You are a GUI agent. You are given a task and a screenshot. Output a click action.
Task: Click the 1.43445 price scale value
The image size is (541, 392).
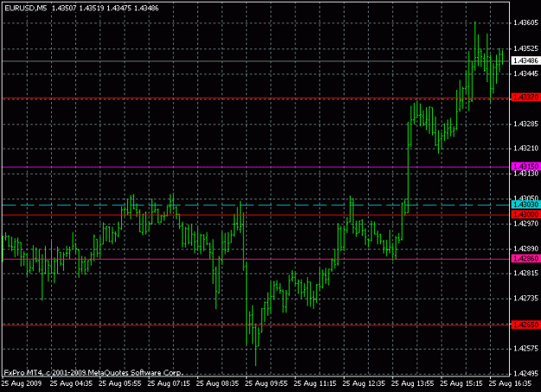(x=525, y=74)
